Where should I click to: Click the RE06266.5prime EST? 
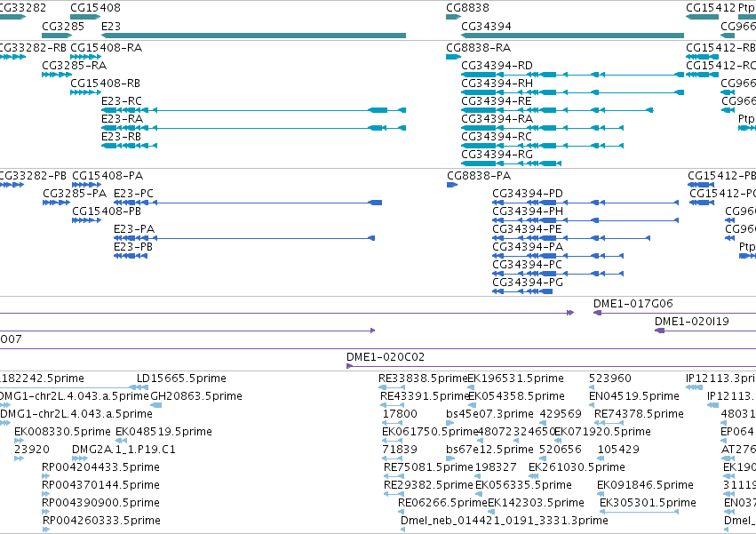402,512
